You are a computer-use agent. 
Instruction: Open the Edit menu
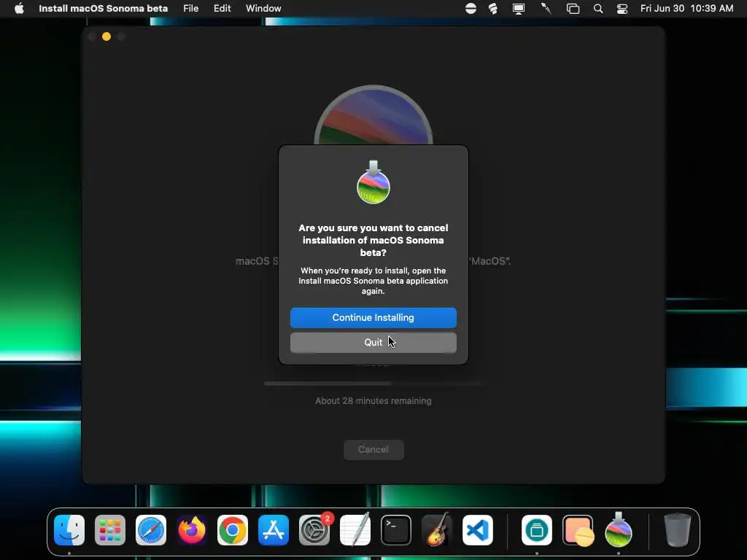pos(222,9)
